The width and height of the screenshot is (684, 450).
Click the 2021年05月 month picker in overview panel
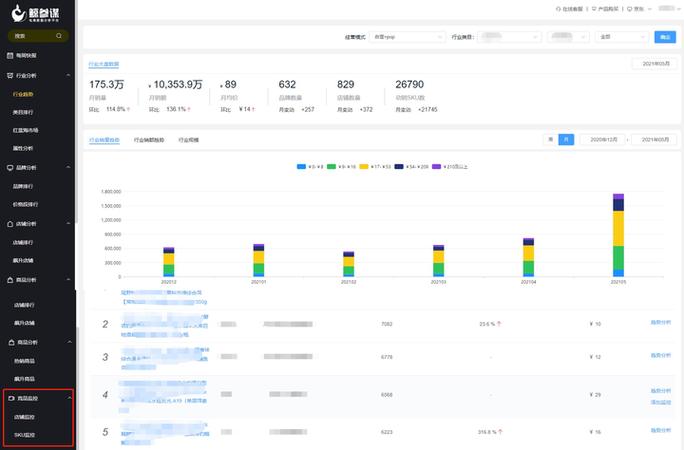tap(655, 64)
